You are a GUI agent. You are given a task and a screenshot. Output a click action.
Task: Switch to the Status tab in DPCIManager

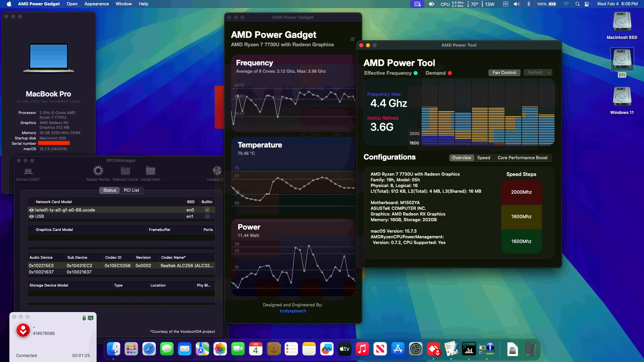[x=110, y=190]
